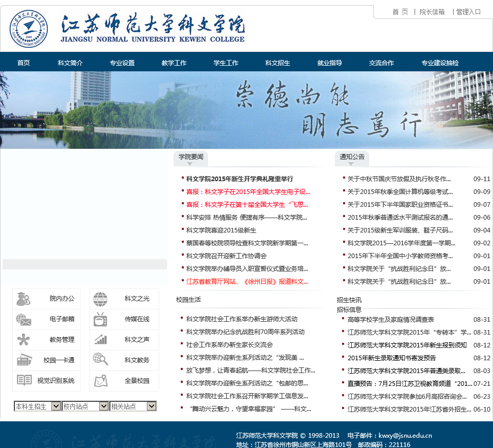Open 2015年新生录取通知书寄发预告
493x448 pixels.
tap(391, 358)
